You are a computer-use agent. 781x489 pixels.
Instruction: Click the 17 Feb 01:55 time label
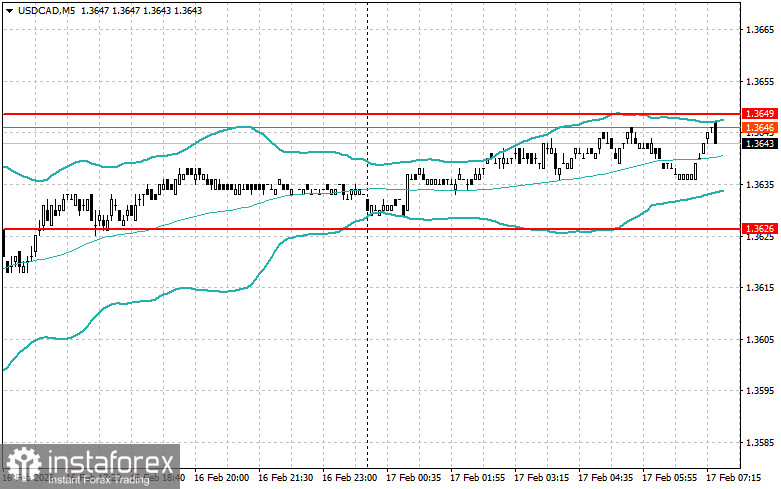point(477,478)
